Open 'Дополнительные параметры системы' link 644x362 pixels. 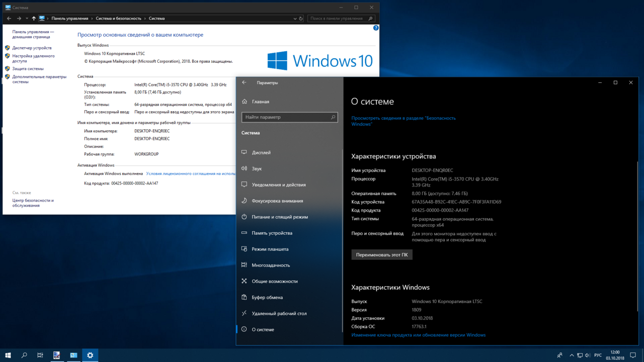[39, 79]
